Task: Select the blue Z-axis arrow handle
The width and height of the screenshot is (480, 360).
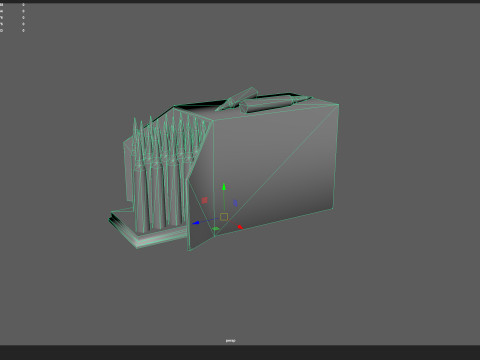Action: coord(196,223)
